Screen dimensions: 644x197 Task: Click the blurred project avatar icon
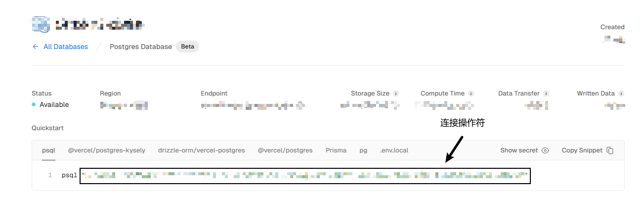pos(41,24)
